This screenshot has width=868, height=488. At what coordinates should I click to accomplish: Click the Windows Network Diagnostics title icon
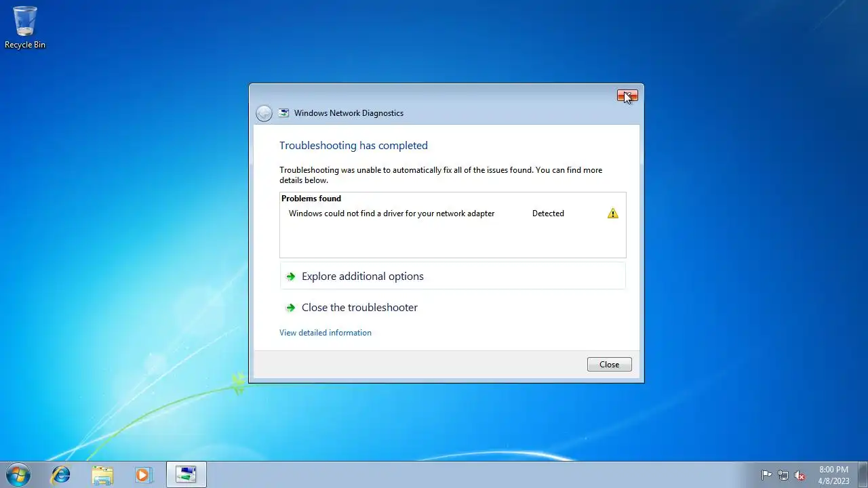coord(284,113)
